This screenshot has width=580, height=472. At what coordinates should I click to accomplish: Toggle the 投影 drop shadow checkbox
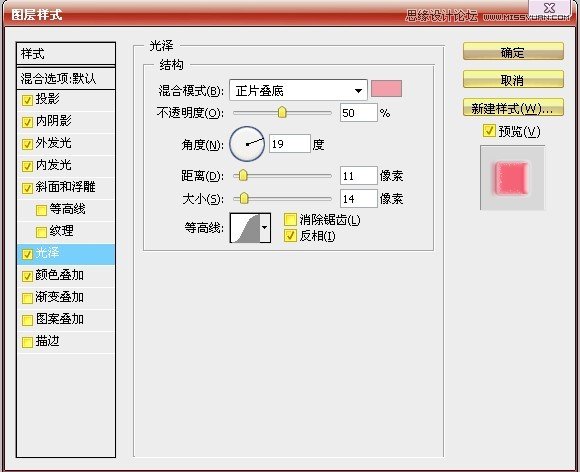(27, 100)
